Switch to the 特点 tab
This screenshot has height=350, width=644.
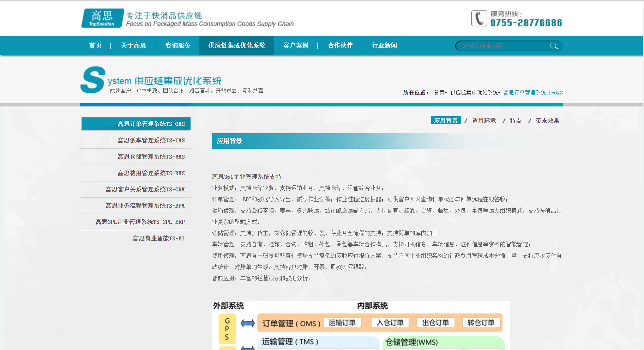tap(516, 121)
